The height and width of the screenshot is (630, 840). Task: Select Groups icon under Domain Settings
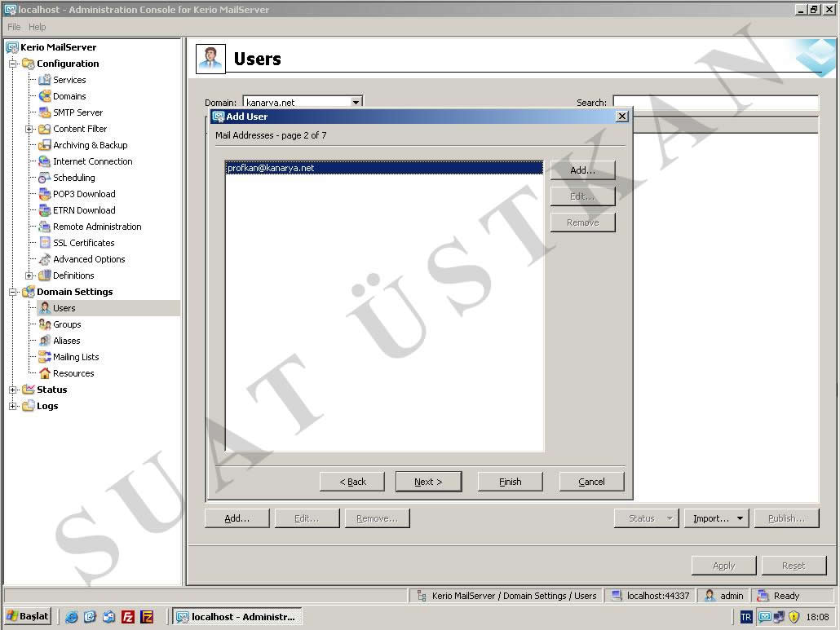(45, 324)
